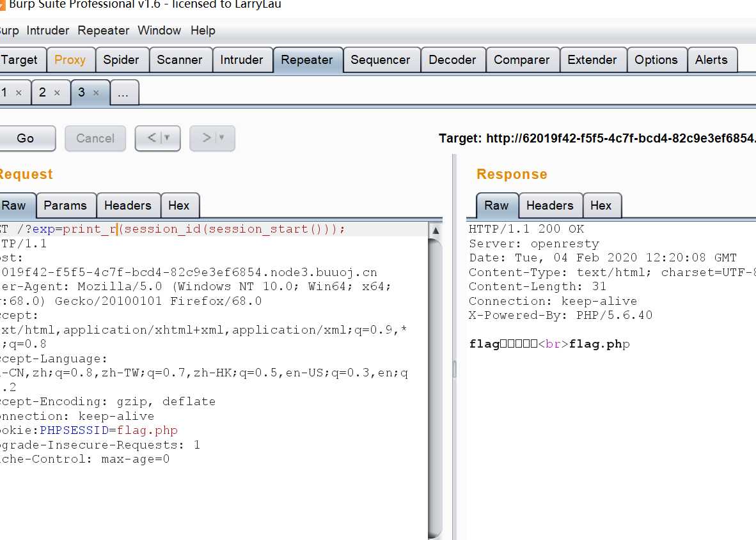Go forward to next request in history
This screenshot has width=756, height=540.
(x=207, y=138)
